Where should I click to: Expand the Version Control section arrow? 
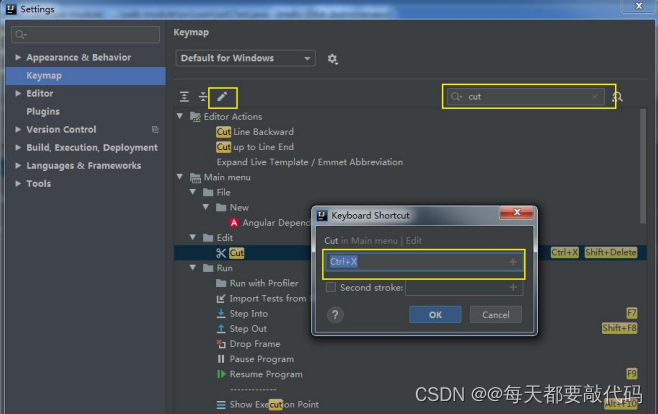pos(18,129)
